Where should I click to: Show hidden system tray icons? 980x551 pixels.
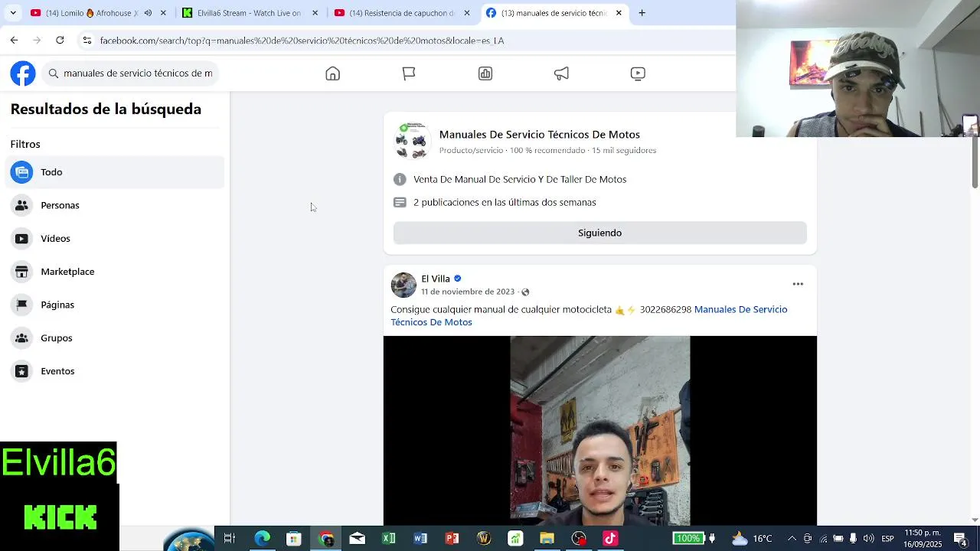[x=792, y=539]
